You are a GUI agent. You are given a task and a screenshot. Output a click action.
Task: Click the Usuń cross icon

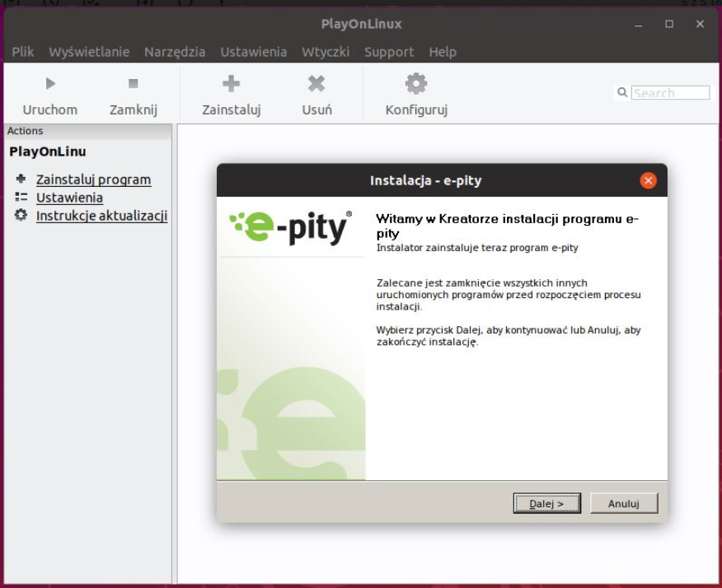pyautogui.click(x=316, y=83)
